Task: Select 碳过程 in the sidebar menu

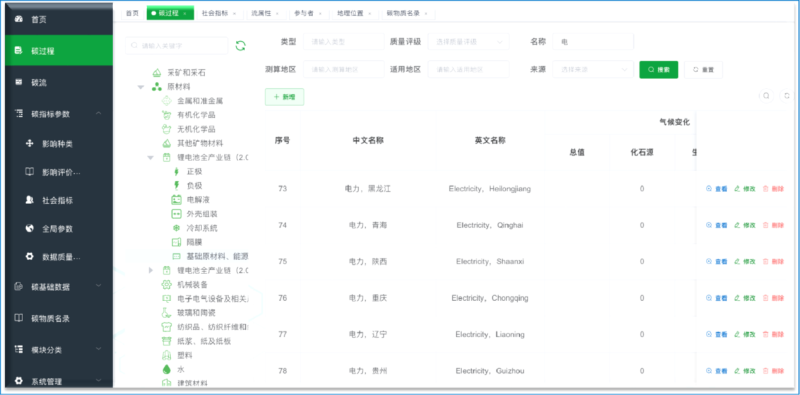Action: click(x=59, y=51)
